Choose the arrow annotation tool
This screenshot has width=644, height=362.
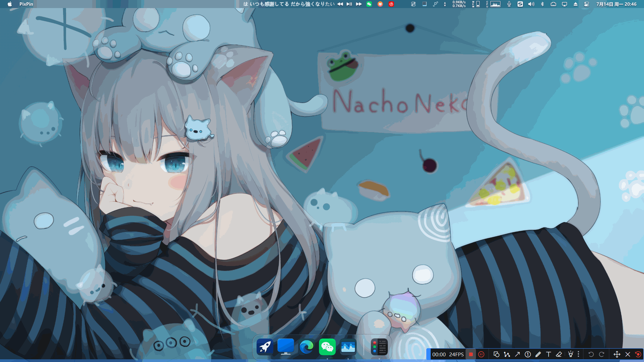[517, 354]
